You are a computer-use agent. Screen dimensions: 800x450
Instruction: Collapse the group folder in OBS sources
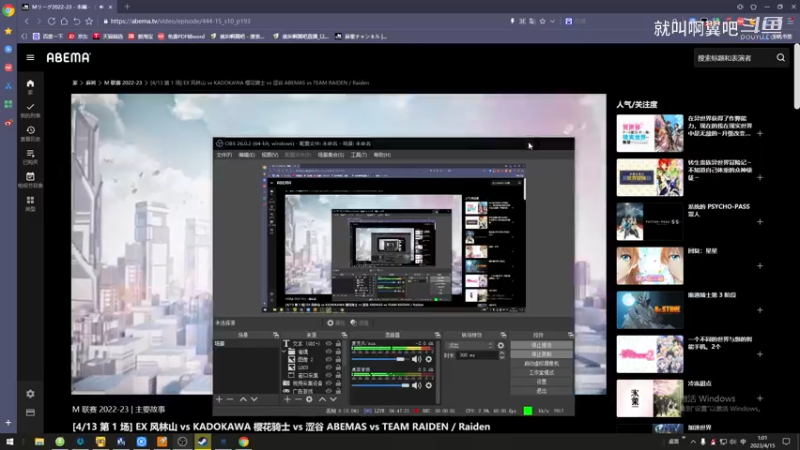click(284, 352)
